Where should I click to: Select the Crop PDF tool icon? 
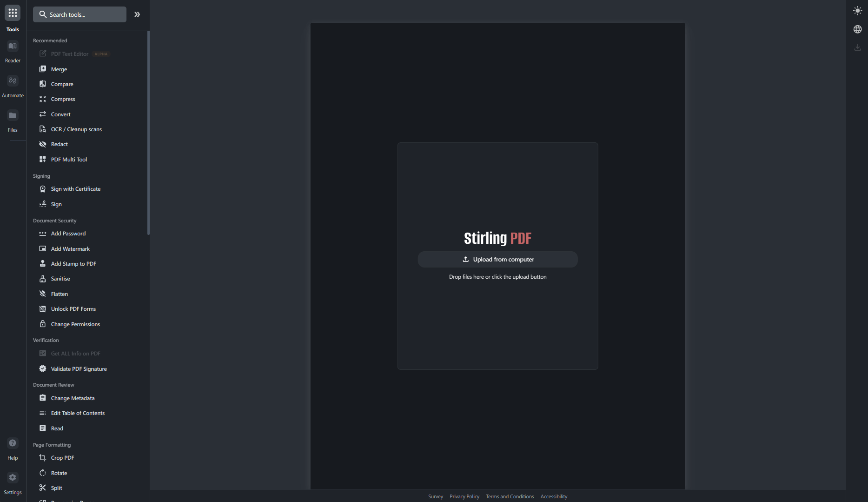click(43, 458)
